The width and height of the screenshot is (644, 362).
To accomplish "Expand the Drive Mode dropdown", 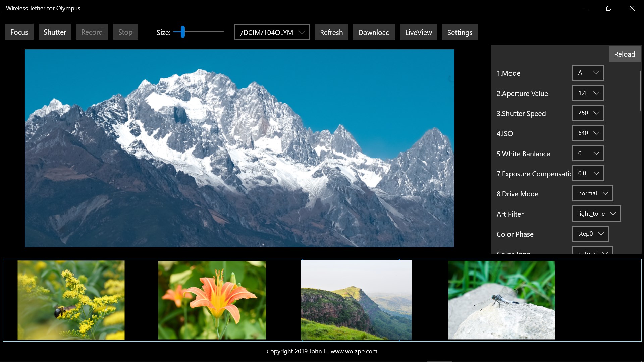I will (592, 193).
